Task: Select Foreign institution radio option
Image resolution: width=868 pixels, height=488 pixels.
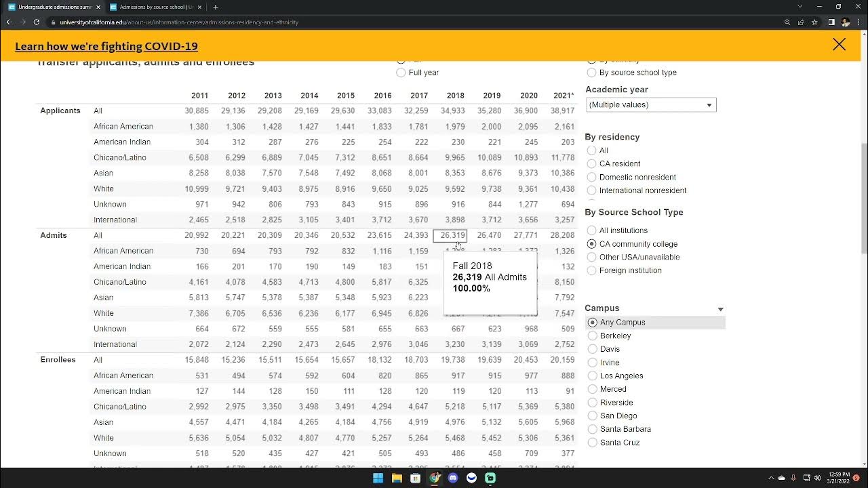Action: (x=591, y=270)
